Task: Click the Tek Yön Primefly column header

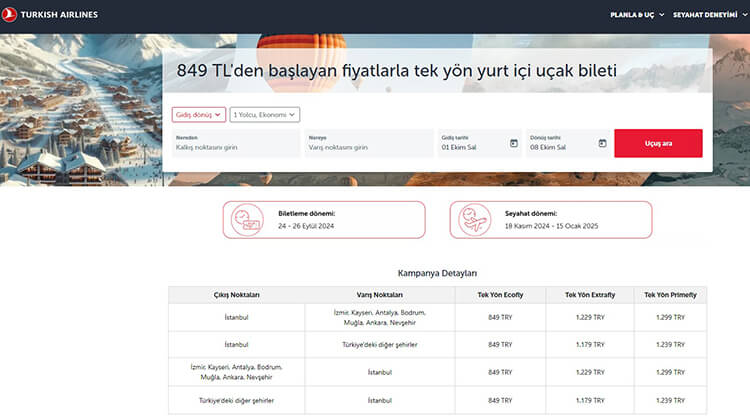Action: [x=670, y=295]
